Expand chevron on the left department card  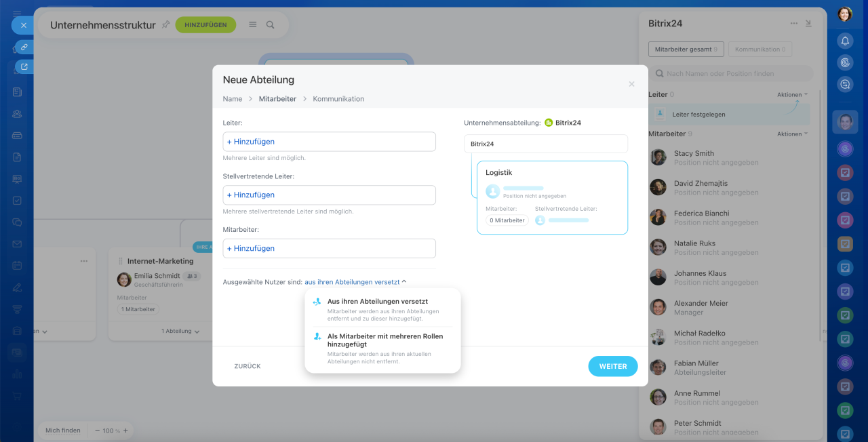[45, 332]
